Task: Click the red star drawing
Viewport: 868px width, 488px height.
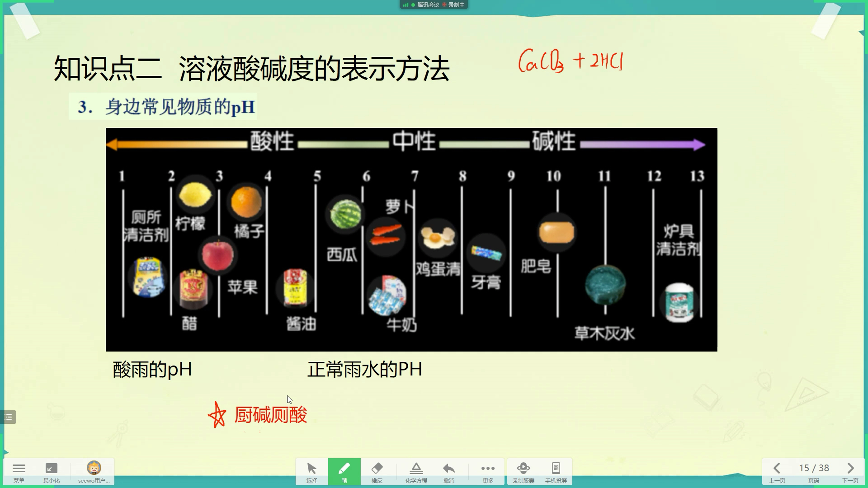Action: [217, 415]
